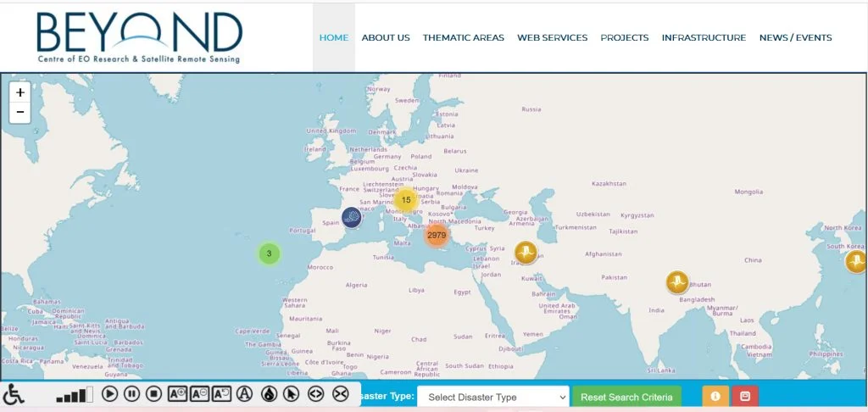The height and width of the screenshot is (412, 868).
Task: Click the narrow spacing arrows icon
Action: [x=340, y=393]
